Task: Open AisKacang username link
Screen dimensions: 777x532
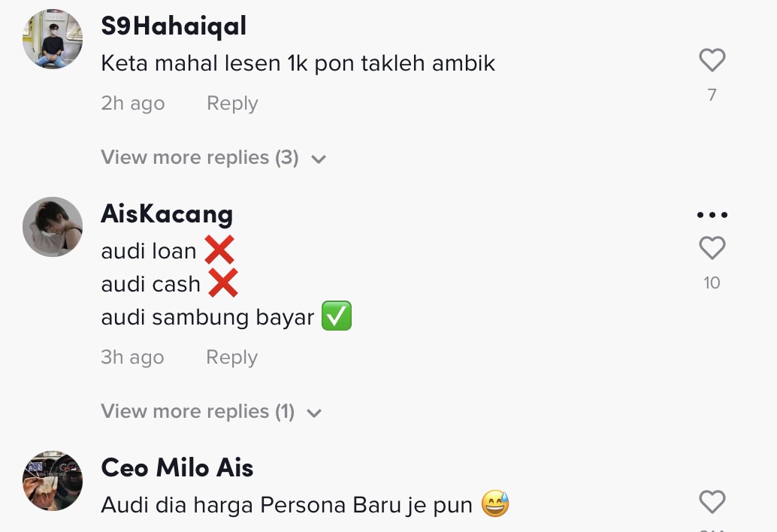Action: pos(167,214)
